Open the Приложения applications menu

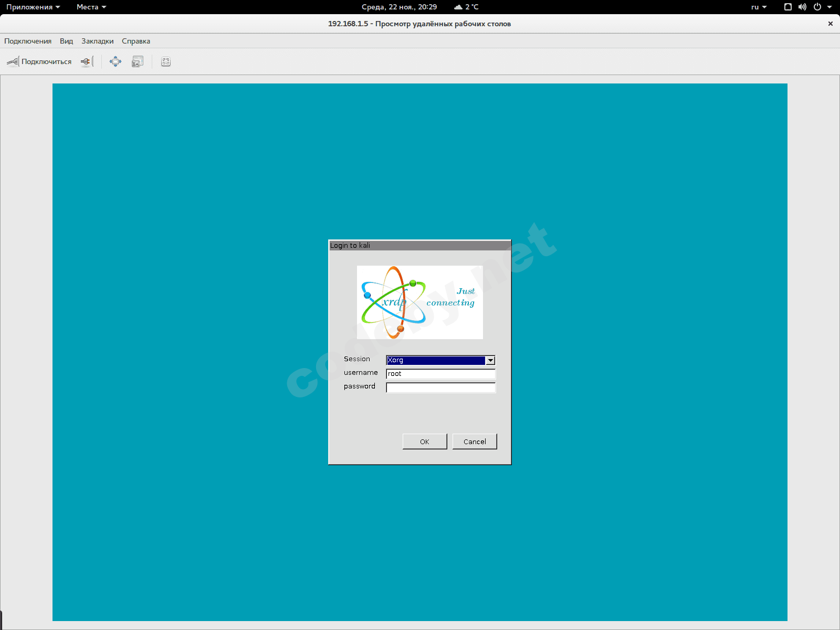(x=33, y=7)
